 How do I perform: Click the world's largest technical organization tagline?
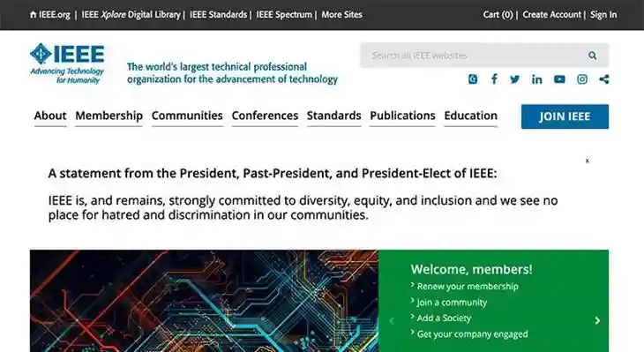tap(232, 72)
